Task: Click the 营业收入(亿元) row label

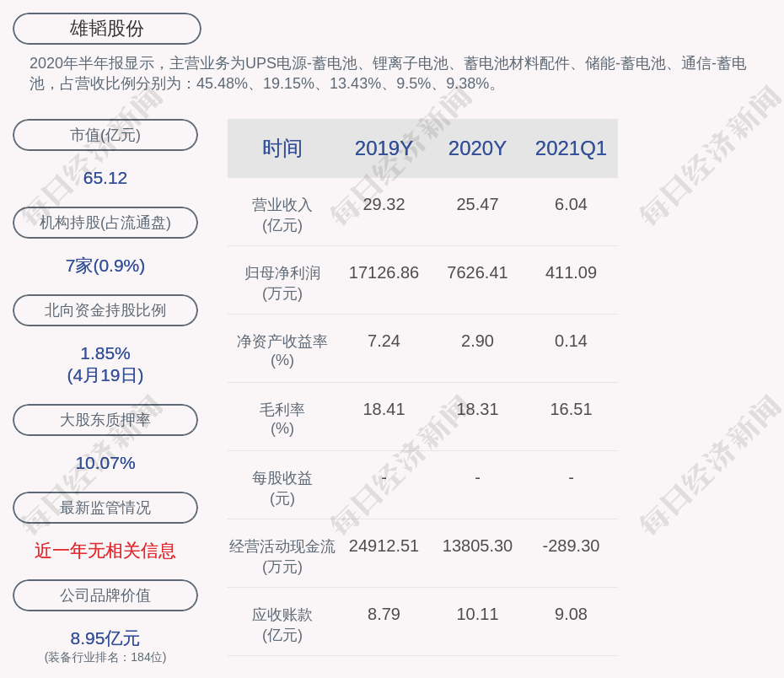Action: click(x=282, y=215)
